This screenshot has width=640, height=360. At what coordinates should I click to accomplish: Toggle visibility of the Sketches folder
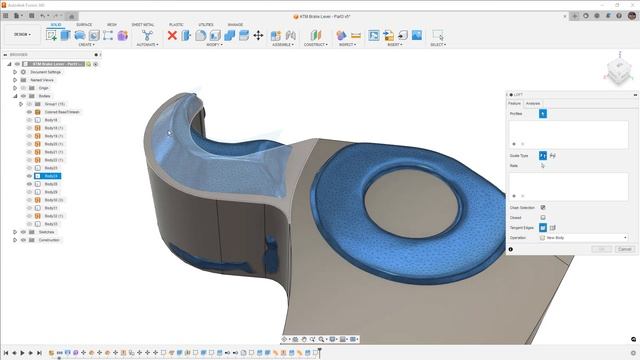click(x=23, y=232)
